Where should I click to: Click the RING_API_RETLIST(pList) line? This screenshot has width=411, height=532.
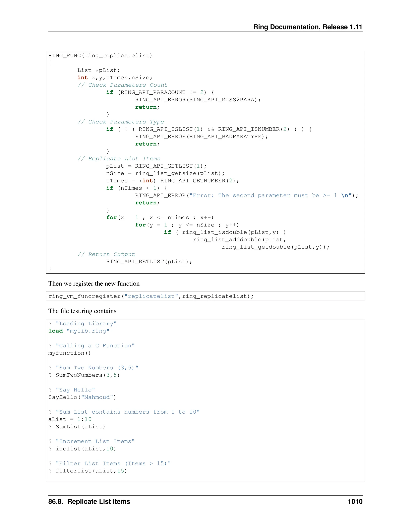[x=149, y=262]
